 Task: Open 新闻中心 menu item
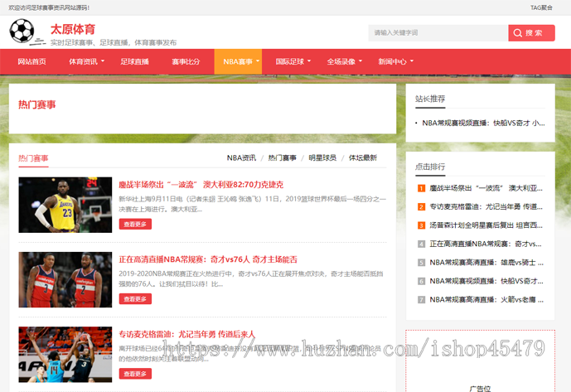coord(392,61)
